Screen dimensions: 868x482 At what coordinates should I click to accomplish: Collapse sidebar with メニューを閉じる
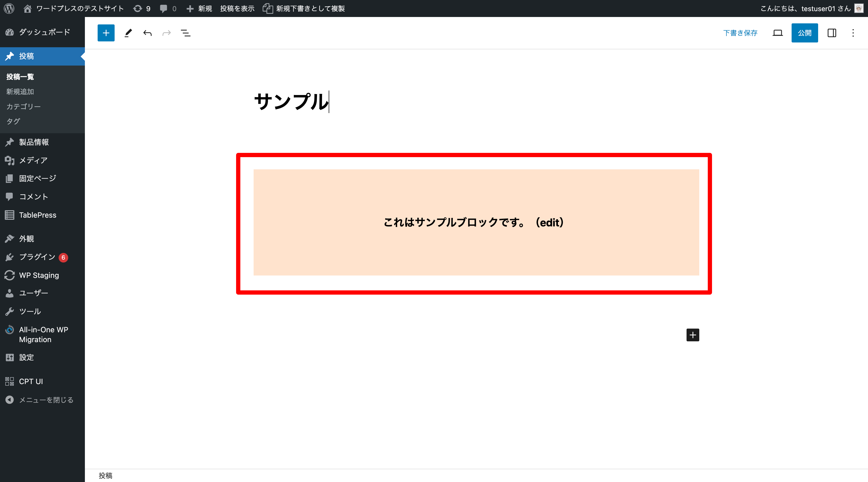tap(42, 400)
